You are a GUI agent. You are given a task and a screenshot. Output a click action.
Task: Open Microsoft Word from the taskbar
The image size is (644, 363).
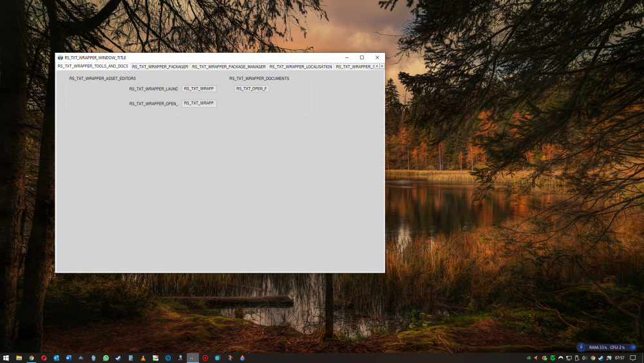pos(68,358)
